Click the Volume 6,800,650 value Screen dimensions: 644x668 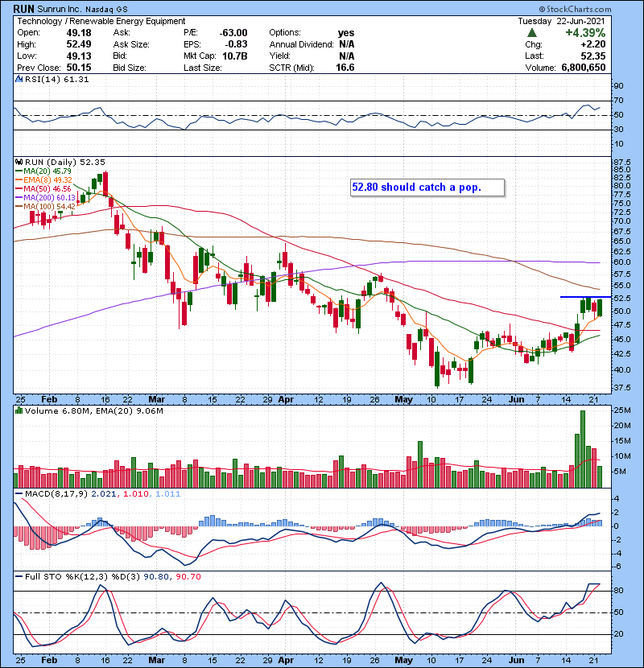pyautogui.click(x=584, y=68)
